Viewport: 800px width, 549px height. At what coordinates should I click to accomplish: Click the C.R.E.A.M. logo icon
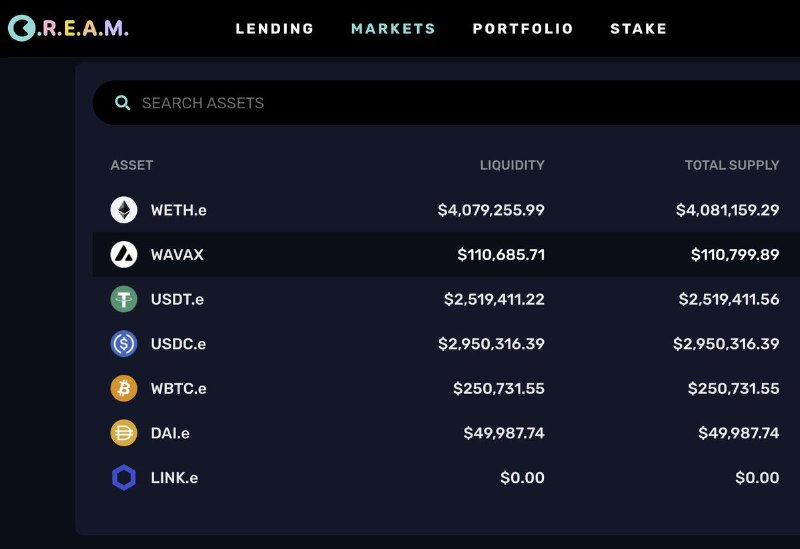21,28
